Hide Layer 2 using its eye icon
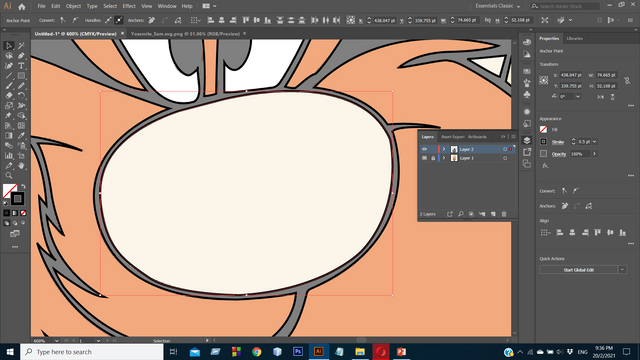The width and height of the screenshot is (640, 360). click(x=424, y=149)
